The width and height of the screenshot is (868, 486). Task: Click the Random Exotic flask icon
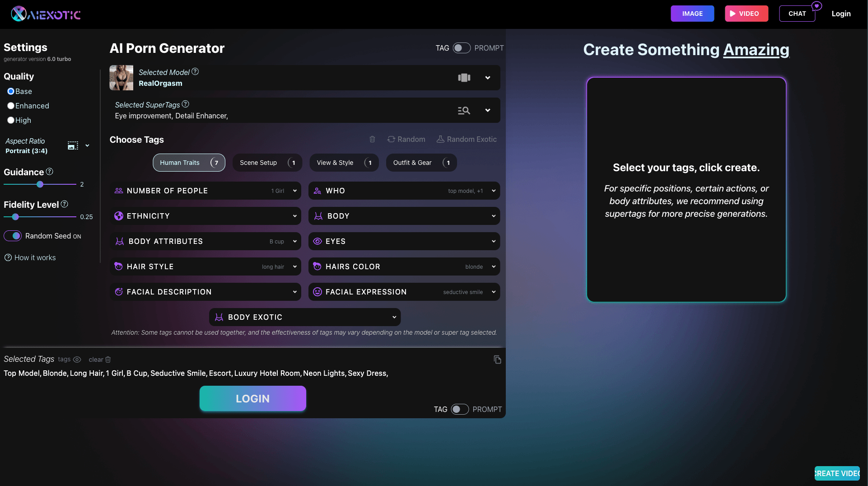(x=440, y=139)
